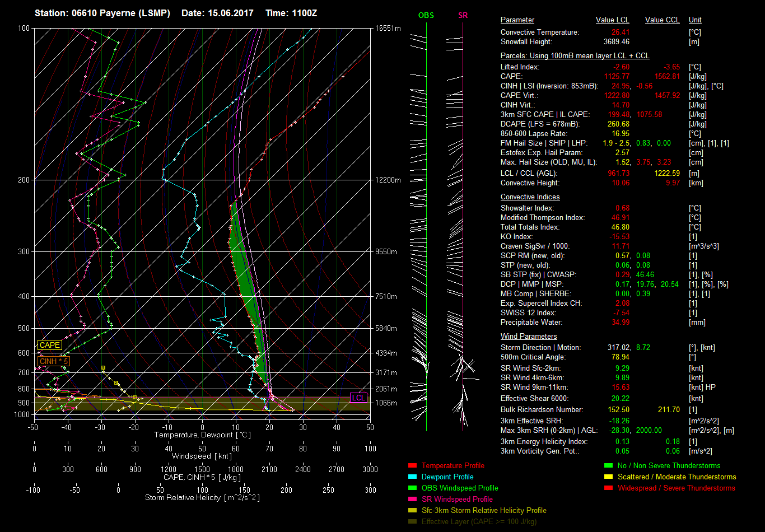The width and height of the screenshot is (765, 532).
Task: Click the yellow Scattered / Moderate Thunderstorms swatch
Action: [x=608, y=477]
